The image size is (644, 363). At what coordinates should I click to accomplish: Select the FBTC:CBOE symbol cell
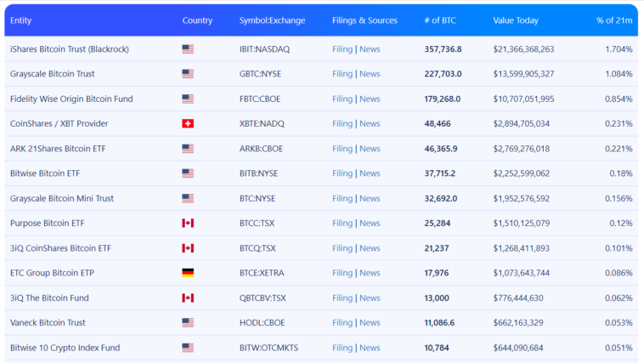260,99
